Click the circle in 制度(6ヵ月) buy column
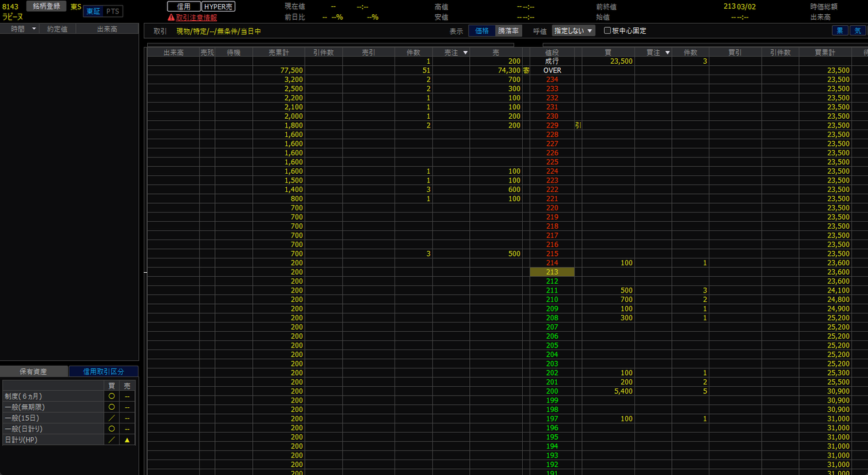 click(111, 396)
